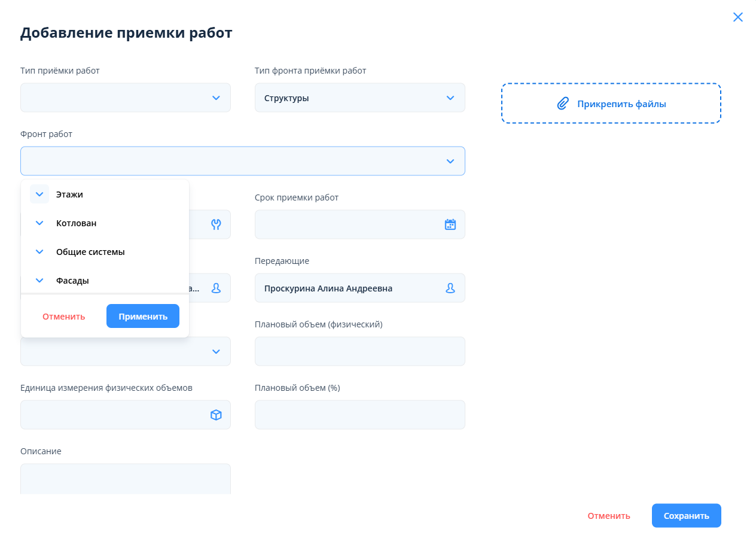The width and height of the screenshot is (756, 541).
Task: Open the calendar icon for Срок приемки работ
Action: [450, 224]
